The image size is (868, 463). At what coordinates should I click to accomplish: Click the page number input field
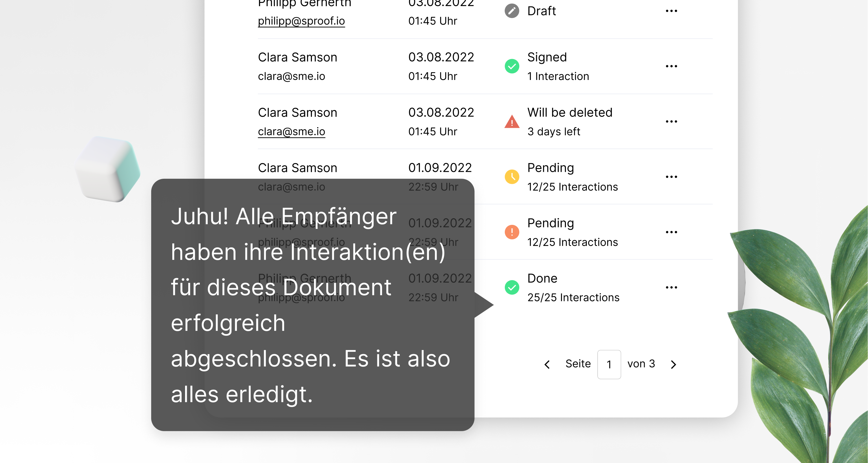(609, 364)
